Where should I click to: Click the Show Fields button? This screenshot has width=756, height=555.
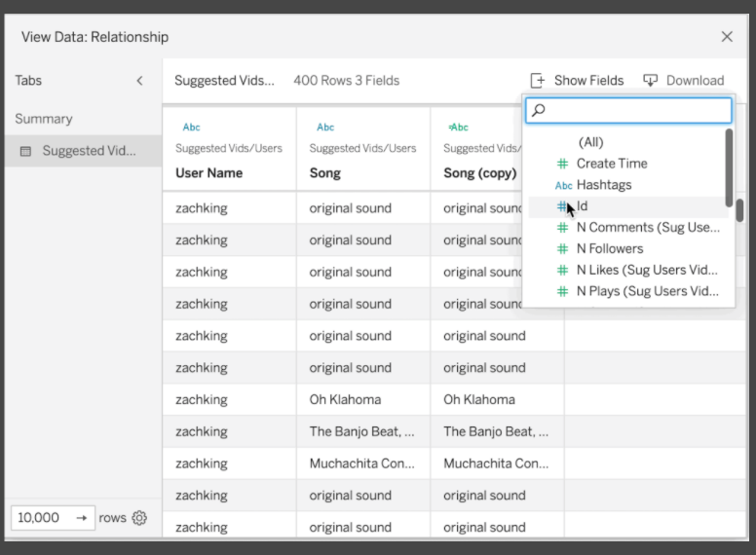point(577,81)
